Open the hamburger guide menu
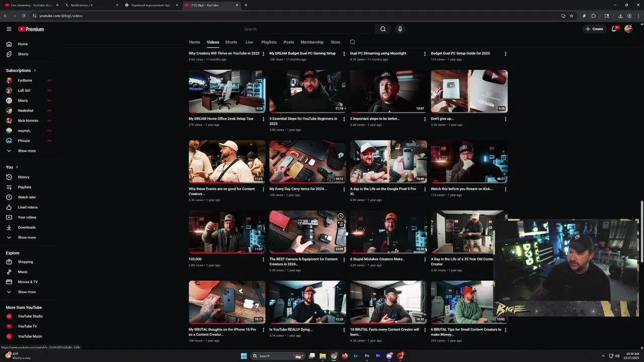This screenshot has width=644, height=362. [x=9, y=29]
